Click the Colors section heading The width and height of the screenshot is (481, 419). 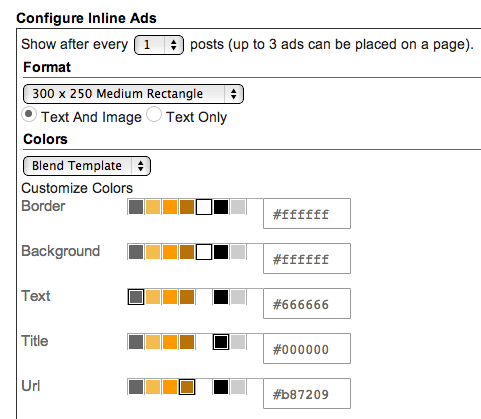click(x=45, y=139)
